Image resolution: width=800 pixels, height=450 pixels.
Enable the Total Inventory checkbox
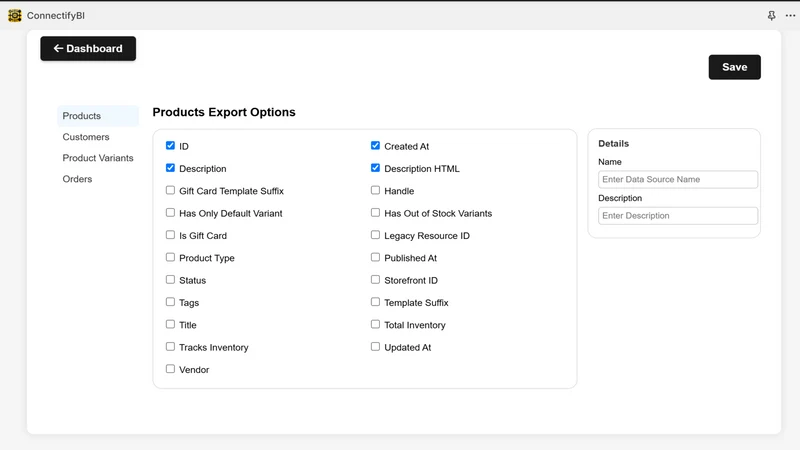(376, 324)
